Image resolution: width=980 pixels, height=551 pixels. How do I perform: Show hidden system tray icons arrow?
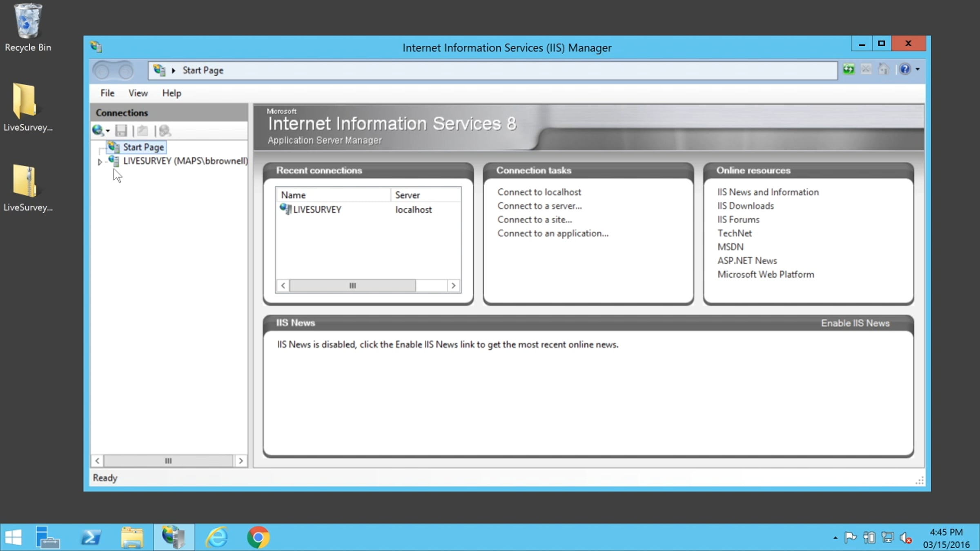pyautogui.click(x=835, y=538)
